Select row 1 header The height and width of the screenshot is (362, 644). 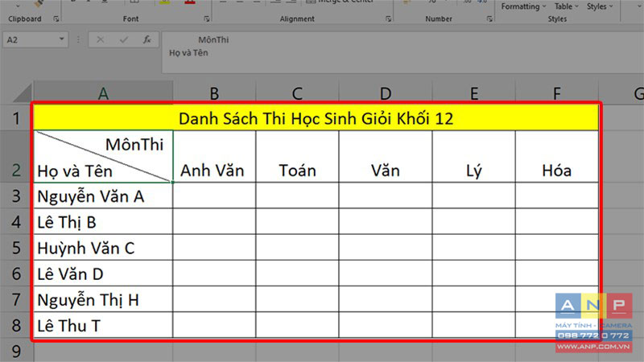[x=16, y=118]
